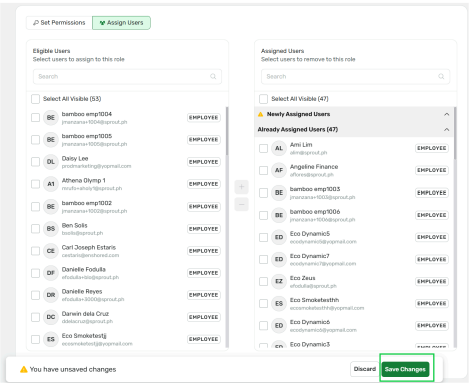Click the DL avatar for Daisy Lee
Viewport: 469px width, 384px height.
[x=51, y=162]
